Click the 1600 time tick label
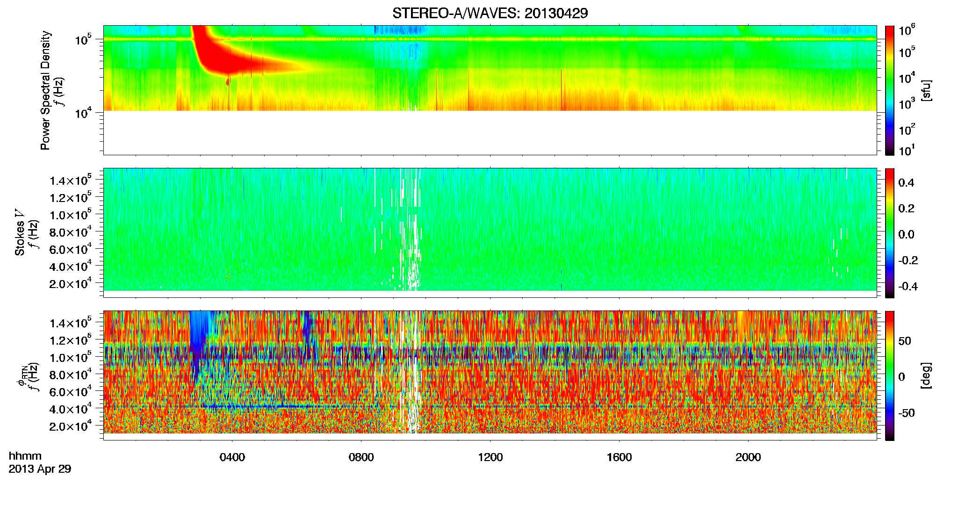The width and height of the screenshot is (980, 505). 620,457
